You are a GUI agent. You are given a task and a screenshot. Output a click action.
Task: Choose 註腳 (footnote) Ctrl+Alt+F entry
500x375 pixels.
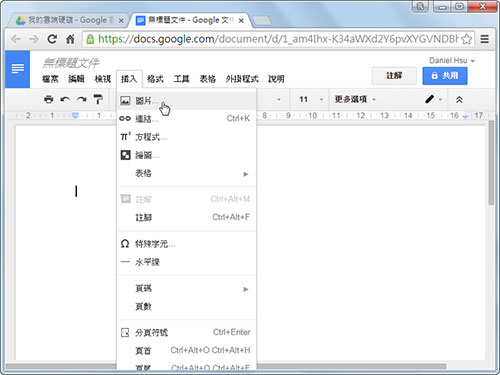pos(186,217)
